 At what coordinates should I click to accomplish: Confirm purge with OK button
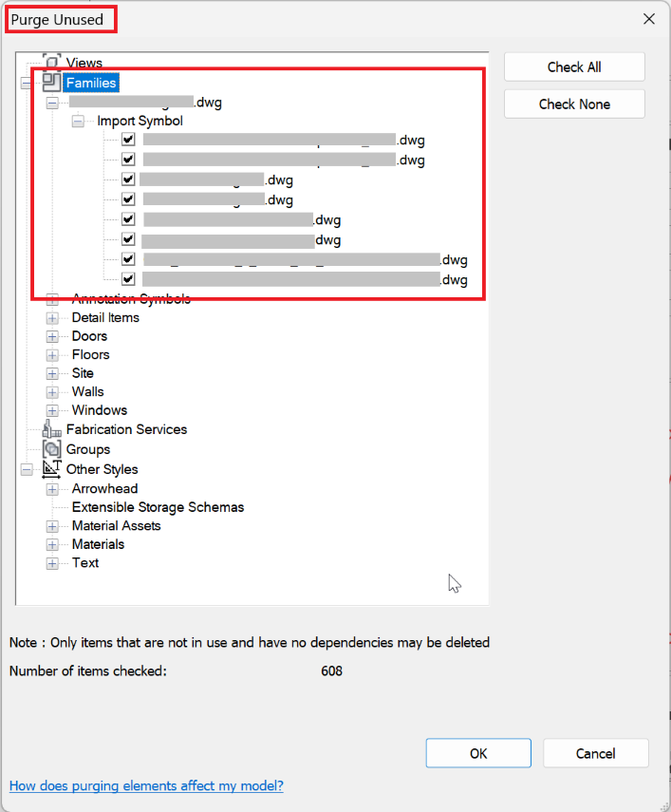tap(478, 753)
